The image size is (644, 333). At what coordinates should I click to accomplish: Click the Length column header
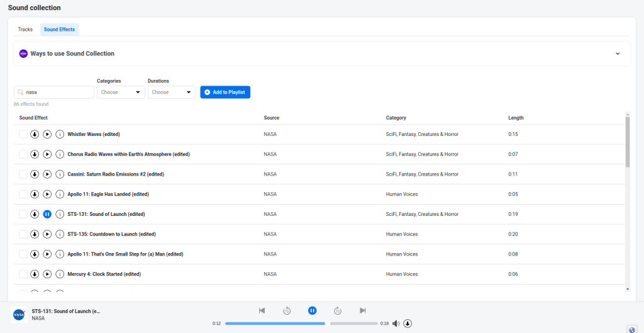516,118
